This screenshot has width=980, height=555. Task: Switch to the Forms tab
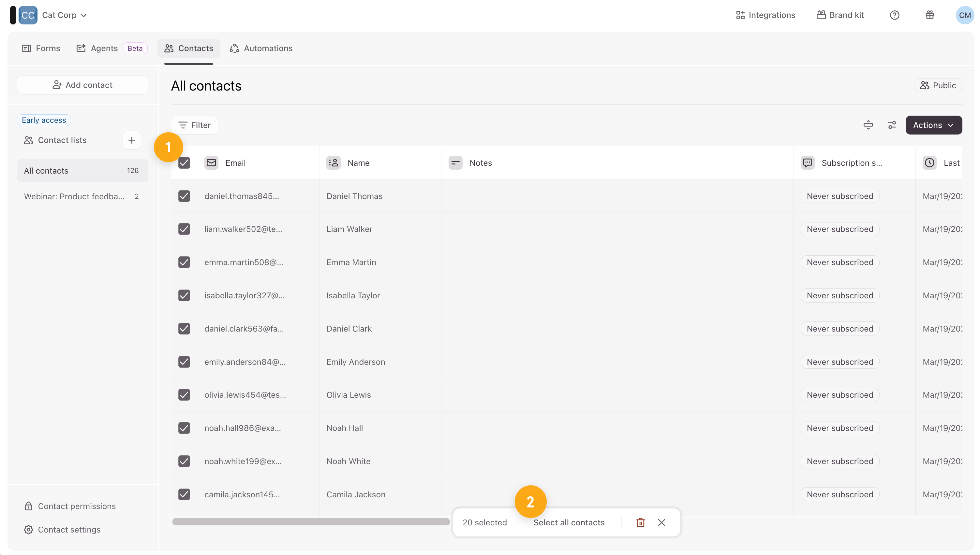tap(41, 49)
